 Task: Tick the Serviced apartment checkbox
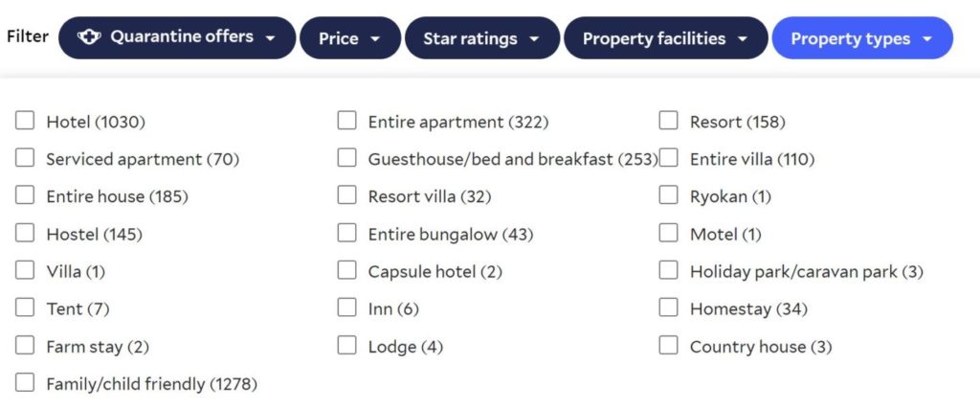pyautogui.click(x=25, y=158)
